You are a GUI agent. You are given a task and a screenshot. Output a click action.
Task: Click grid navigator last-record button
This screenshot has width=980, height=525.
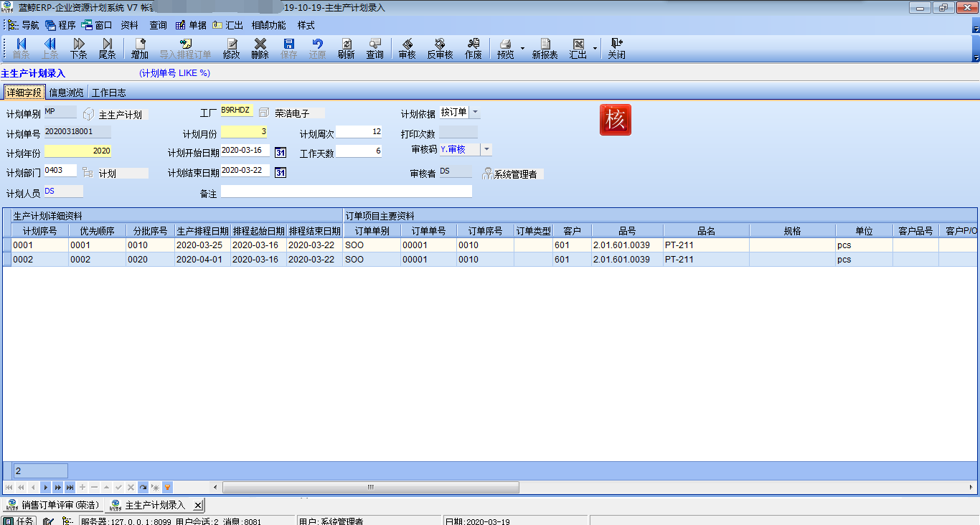pos(70,487)
